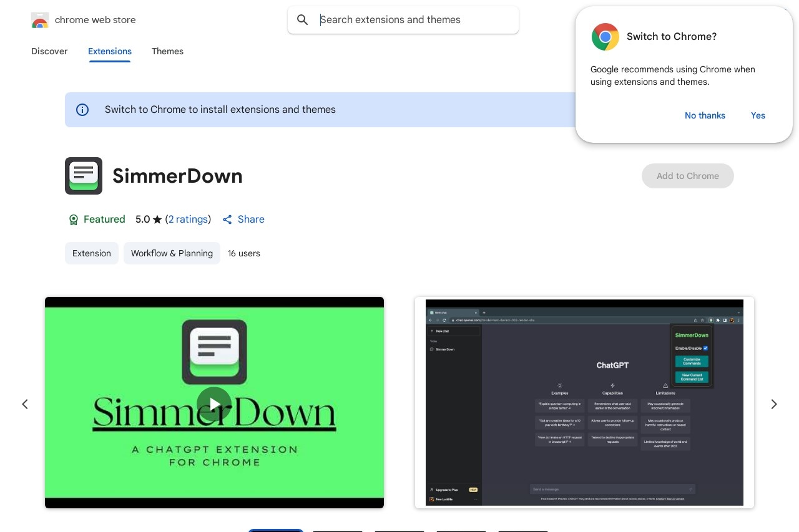Viewport: 799px width, 532px height.
Task: Open the Extensions tab
Action: tap(110, 51)
